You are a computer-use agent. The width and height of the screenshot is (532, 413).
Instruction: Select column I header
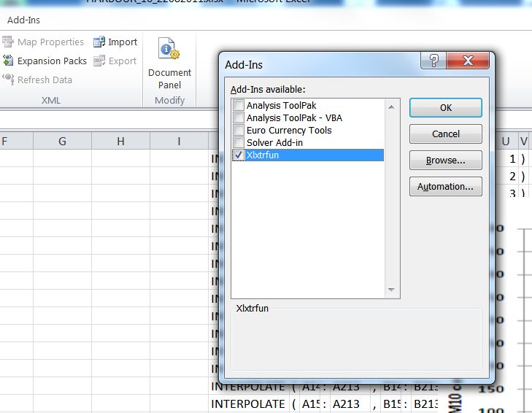179,141
